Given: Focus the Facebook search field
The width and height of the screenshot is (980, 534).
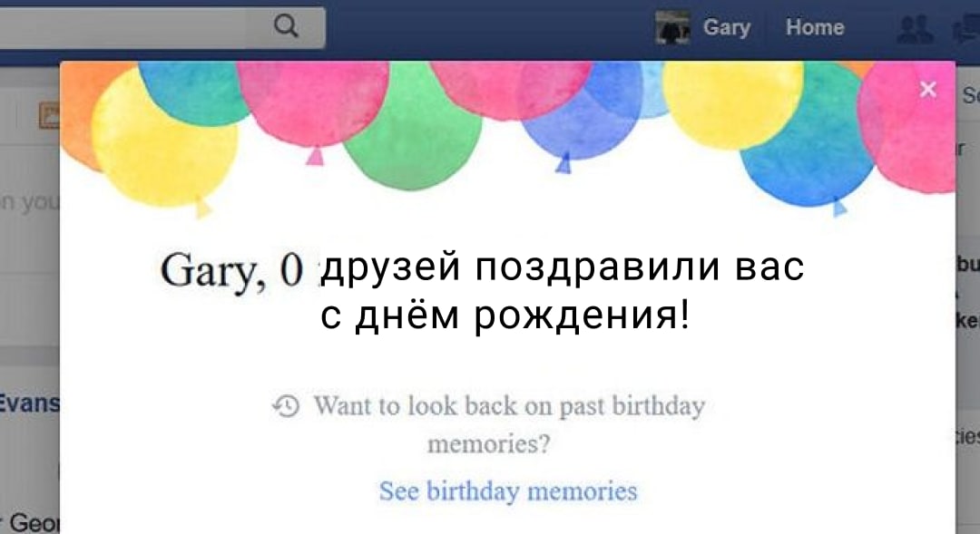Looking at the screenshot, I should 162,27.
